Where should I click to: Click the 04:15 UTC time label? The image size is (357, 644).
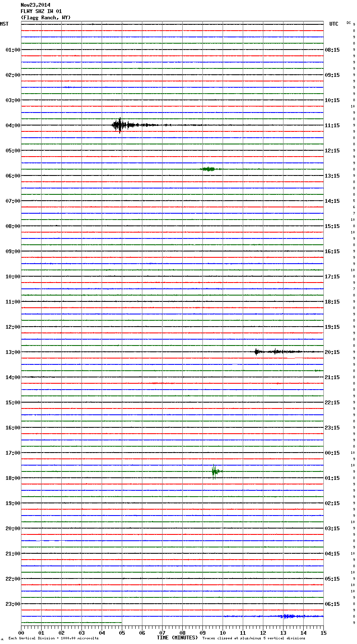click(332, 554)
